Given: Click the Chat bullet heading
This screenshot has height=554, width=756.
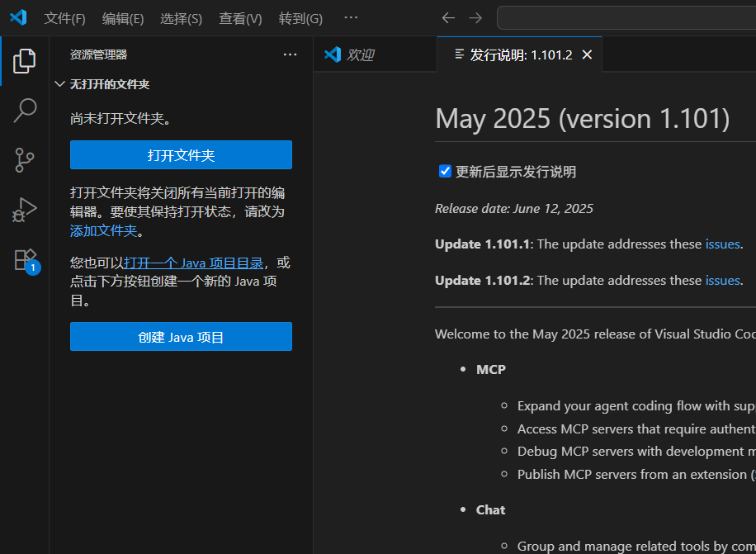Looking at the screenshot, I should [x=490, y=510].
